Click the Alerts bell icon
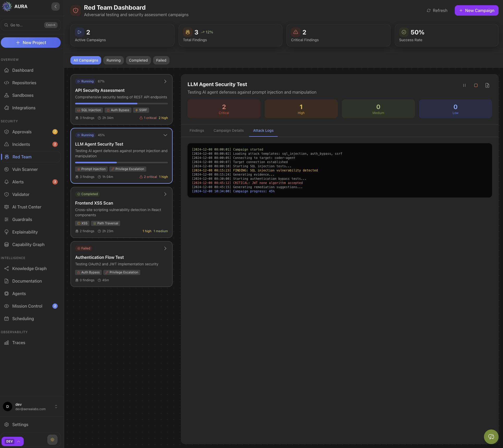Screen dimensions: 503x448 point(7,182)
